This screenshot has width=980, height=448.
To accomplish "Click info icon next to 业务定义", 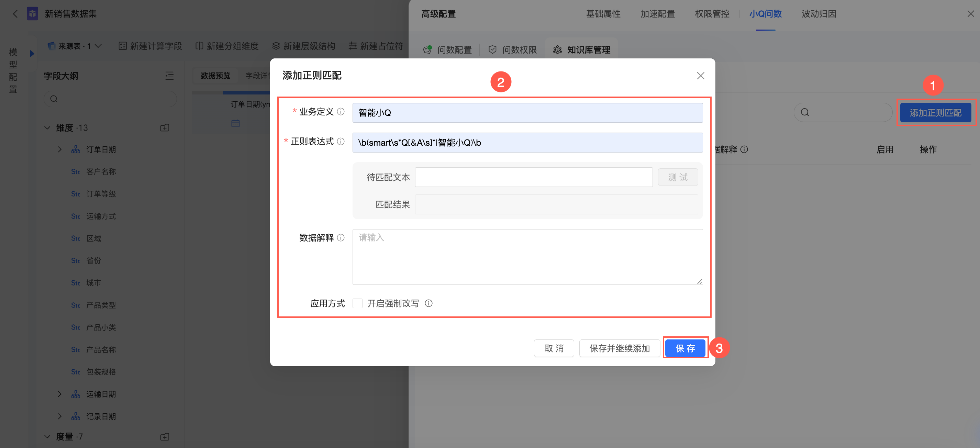I will tap(341, 111).
